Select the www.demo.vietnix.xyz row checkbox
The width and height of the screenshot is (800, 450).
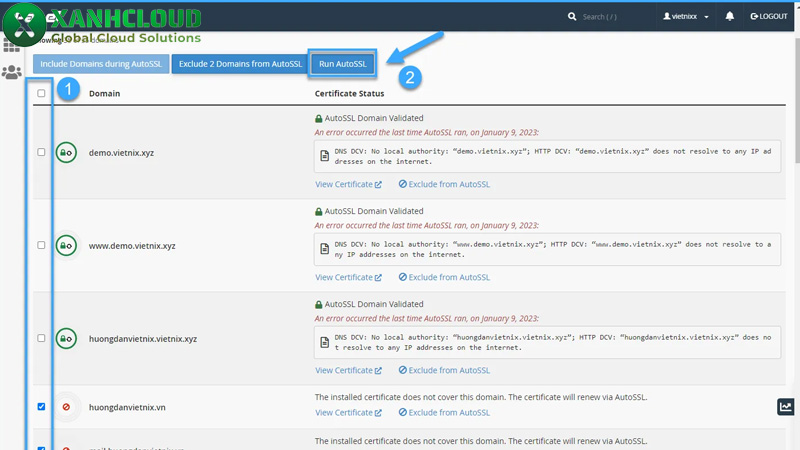click(41, 245)
